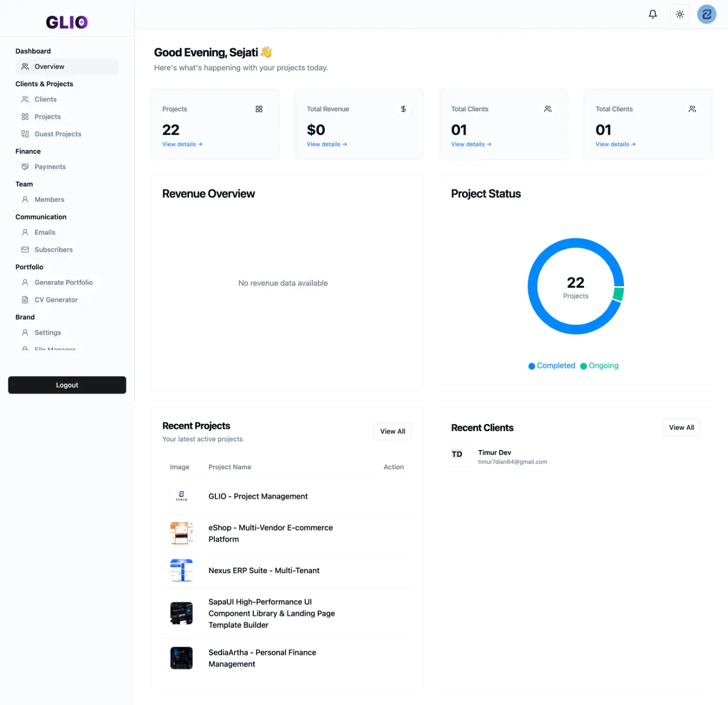This screenshot has height=705, width=728.
Task: Click the CV Generator document icon
Action: [25, 300]
